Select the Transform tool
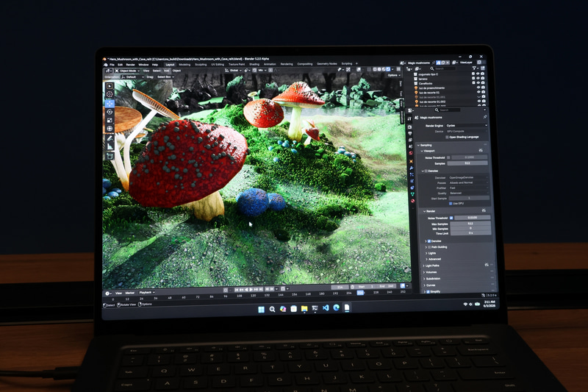 110,129
